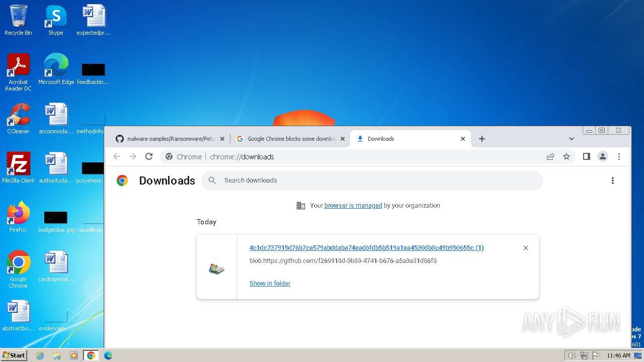Click the blob github source URL text

click(x=343, y=261)
